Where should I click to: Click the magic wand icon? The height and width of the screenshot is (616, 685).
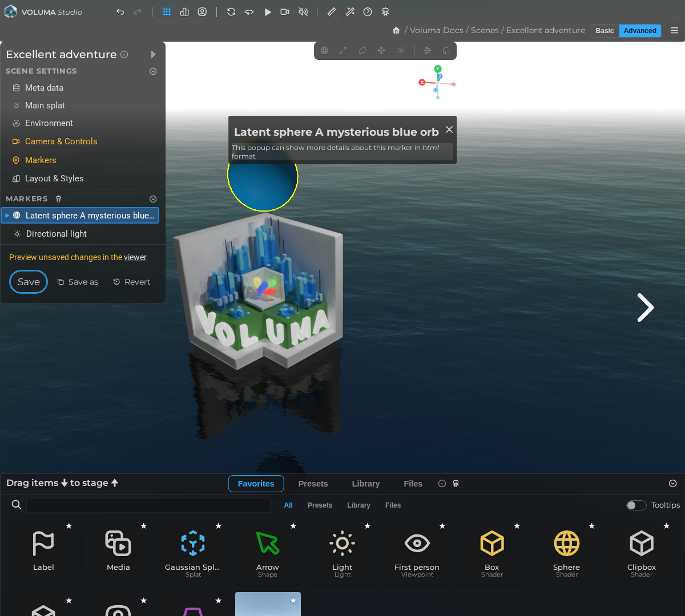coord(350,12)
